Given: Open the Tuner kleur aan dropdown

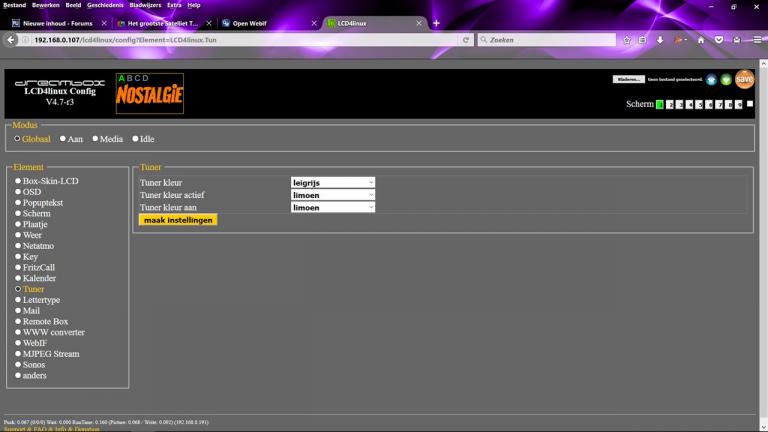Looking at the screenshot, I should coord(333,207).
